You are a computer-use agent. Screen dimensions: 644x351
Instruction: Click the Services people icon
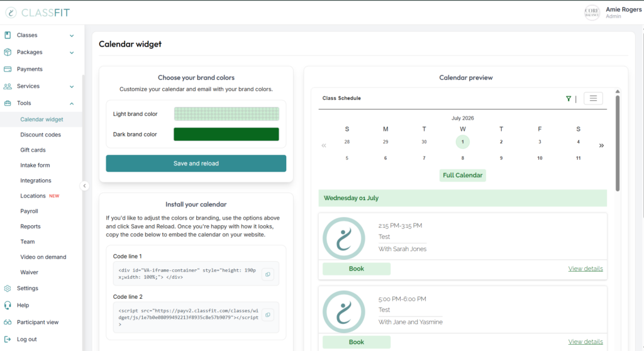pos(8,86)
